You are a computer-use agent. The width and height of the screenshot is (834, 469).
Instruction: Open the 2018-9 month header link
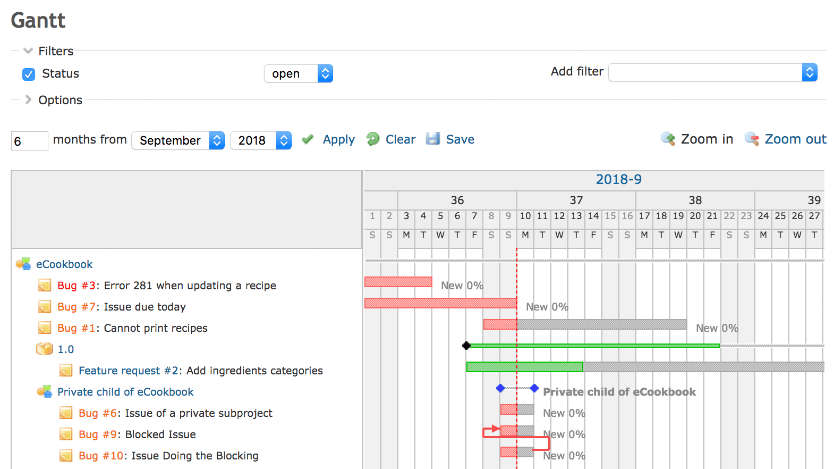click(x=618, y=180)
